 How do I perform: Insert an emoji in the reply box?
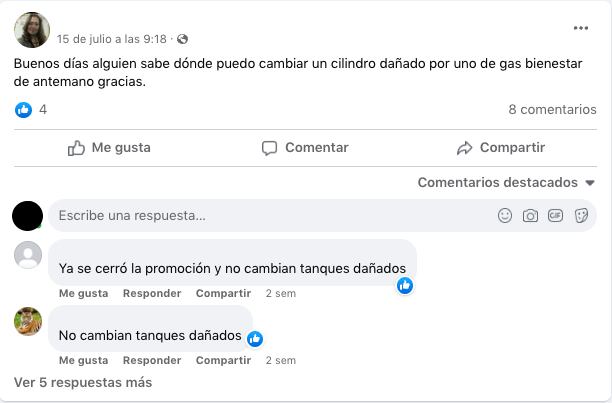505,215
